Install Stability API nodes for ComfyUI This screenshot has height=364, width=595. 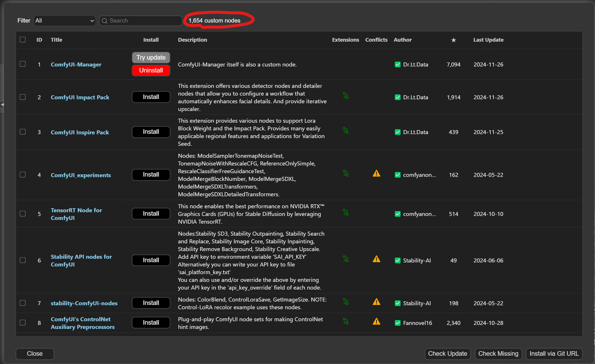pos(151,260)
